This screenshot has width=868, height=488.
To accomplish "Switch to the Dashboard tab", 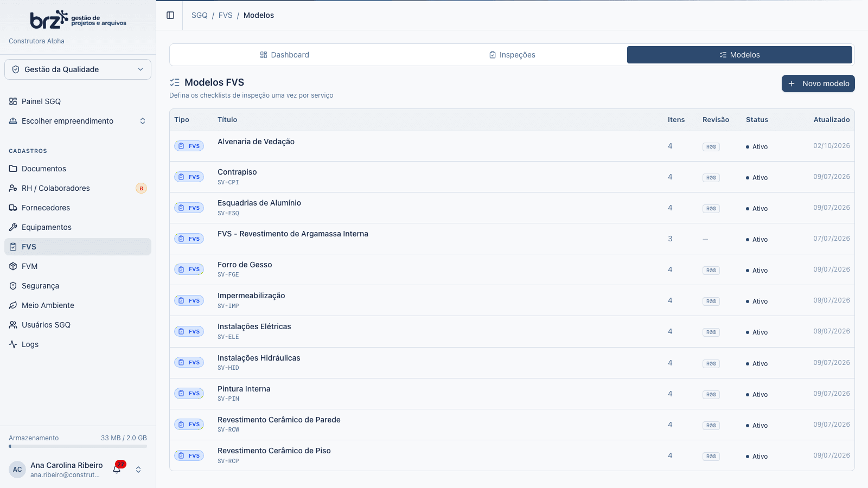I will pos(285,55).
